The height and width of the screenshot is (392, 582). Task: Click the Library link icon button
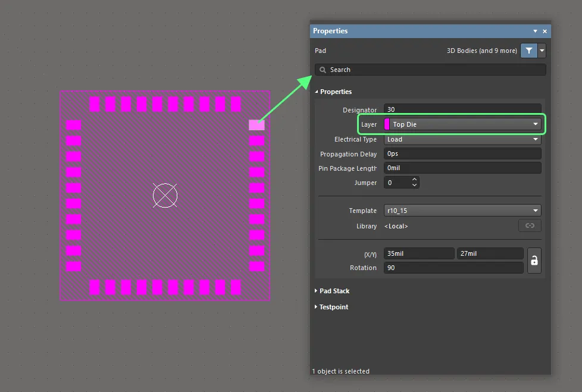point(529,225)
